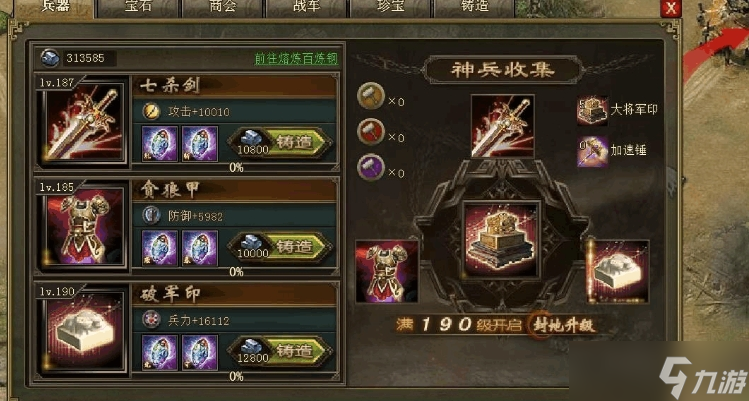Click the gold hammer icon
749x401 pixels.
click(371, 96)
